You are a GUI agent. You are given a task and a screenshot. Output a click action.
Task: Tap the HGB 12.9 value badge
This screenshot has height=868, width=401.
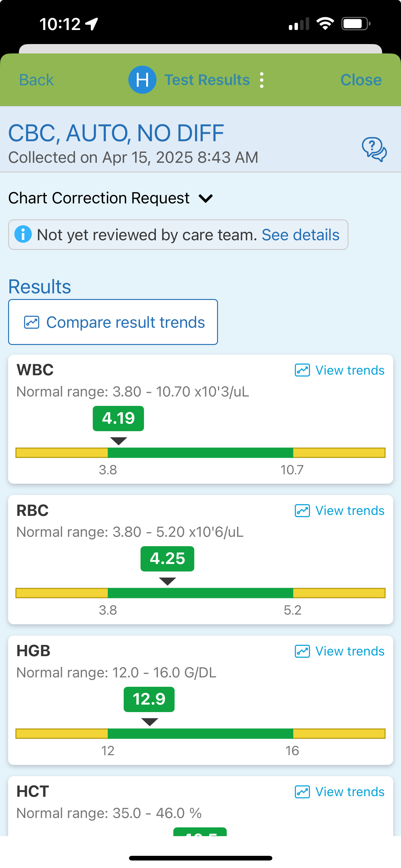(149, 699)
